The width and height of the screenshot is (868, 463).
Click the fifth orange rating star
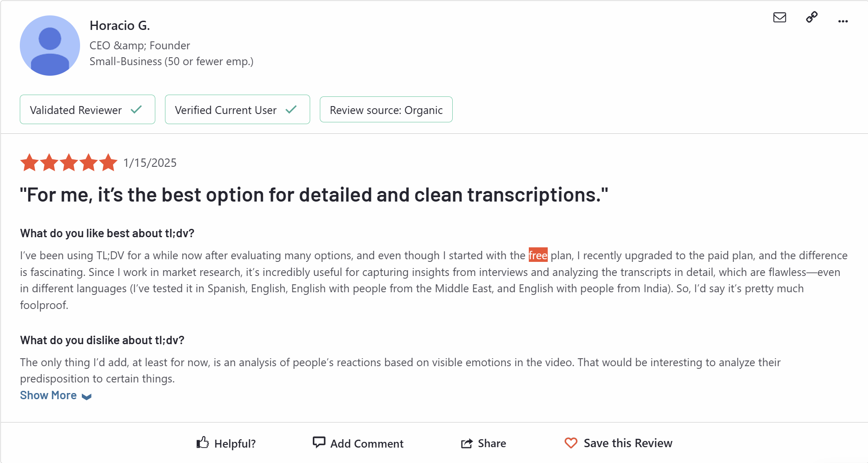[108, 162]
